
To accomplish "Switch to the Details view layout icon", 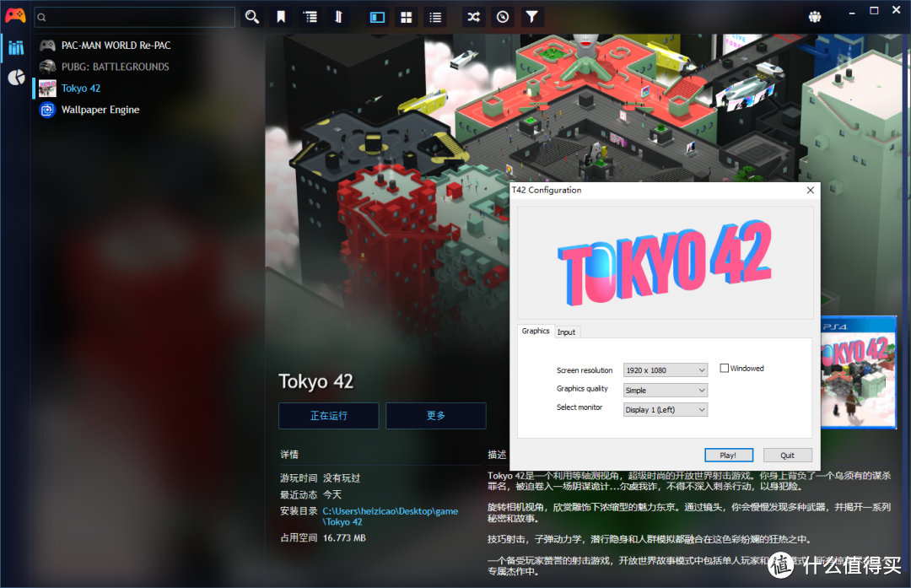I will (377, 17).
